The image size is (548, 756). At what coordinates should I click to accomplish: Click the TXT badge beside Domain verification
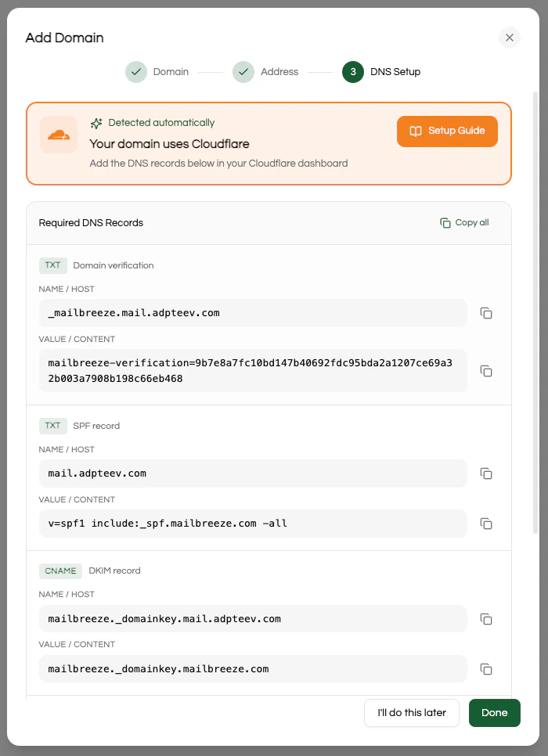coord(53,265)
